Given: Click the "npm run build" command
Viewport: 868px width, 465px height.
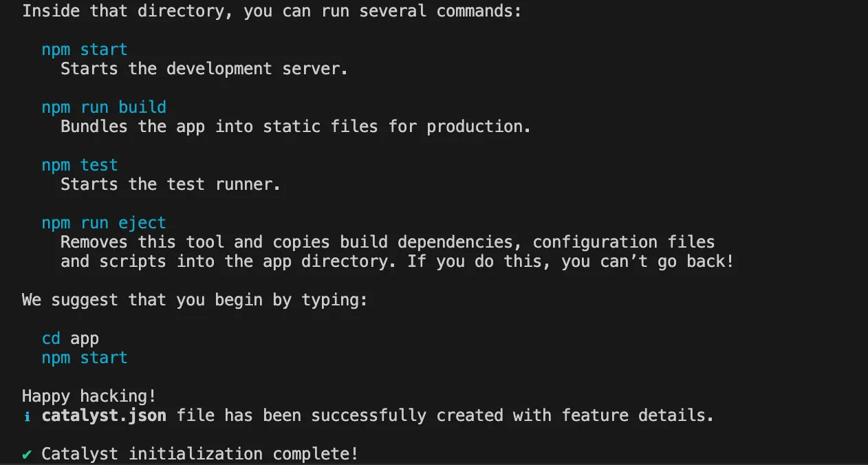Looking at the screenshot, I should (104, 107).
